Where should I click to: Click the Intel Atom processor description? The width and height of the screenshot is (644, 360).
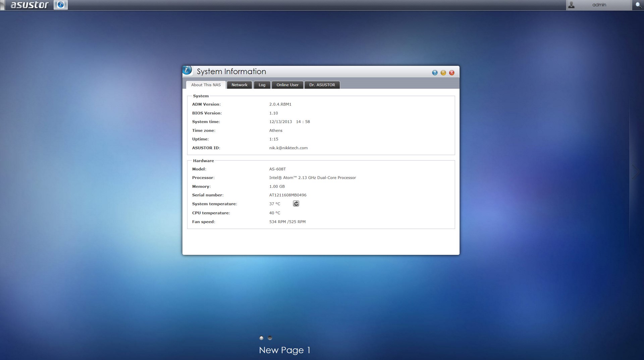[x=312, y=178]
